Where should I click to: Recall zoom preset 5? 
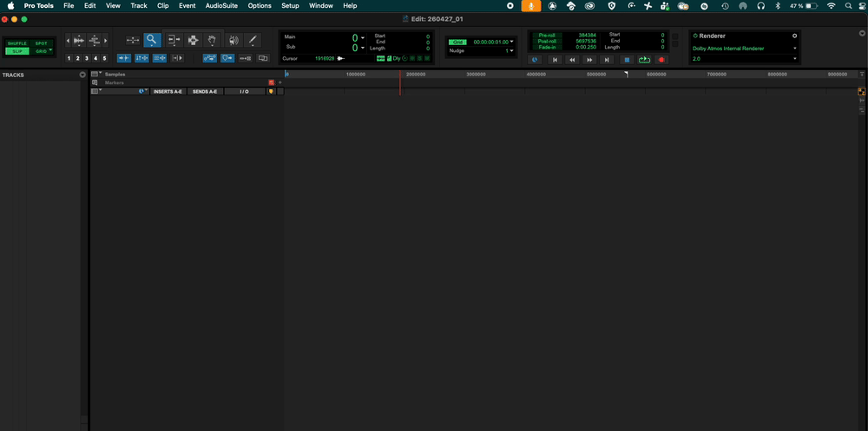104,58
